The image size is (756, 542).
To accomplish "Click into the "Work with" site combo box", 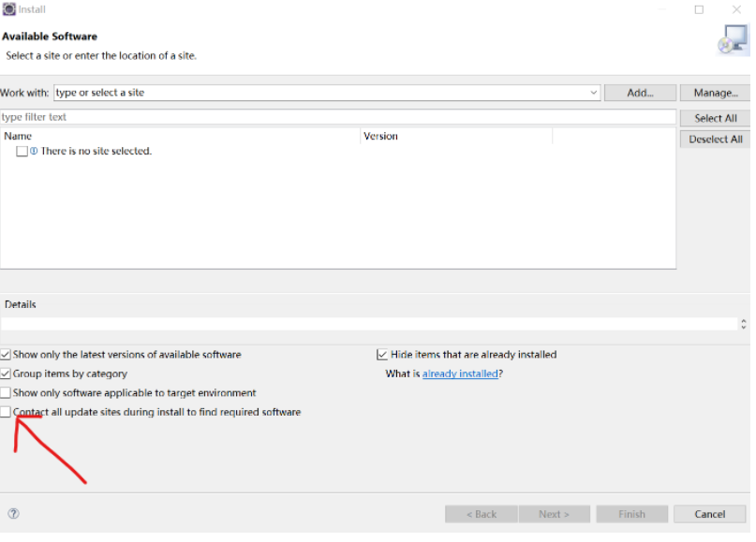I will click(x=319, y=93).
